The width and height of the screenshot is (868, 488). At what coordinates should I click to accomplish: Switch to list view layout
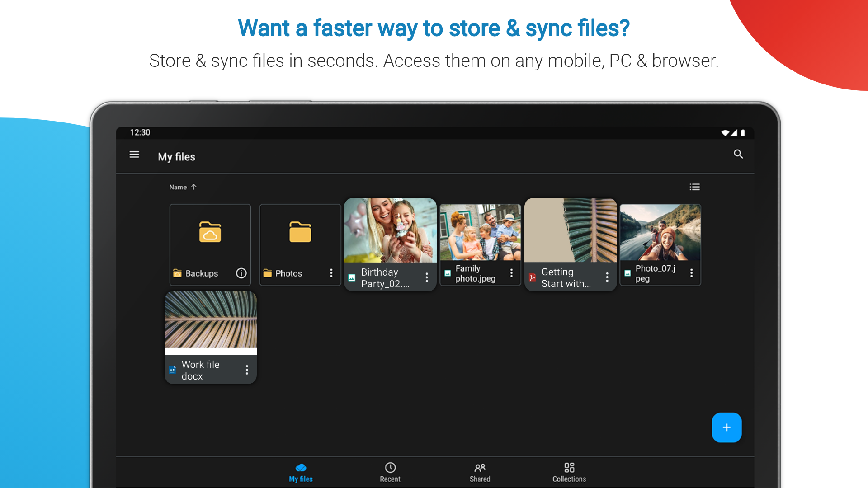(x=694, y=187)
